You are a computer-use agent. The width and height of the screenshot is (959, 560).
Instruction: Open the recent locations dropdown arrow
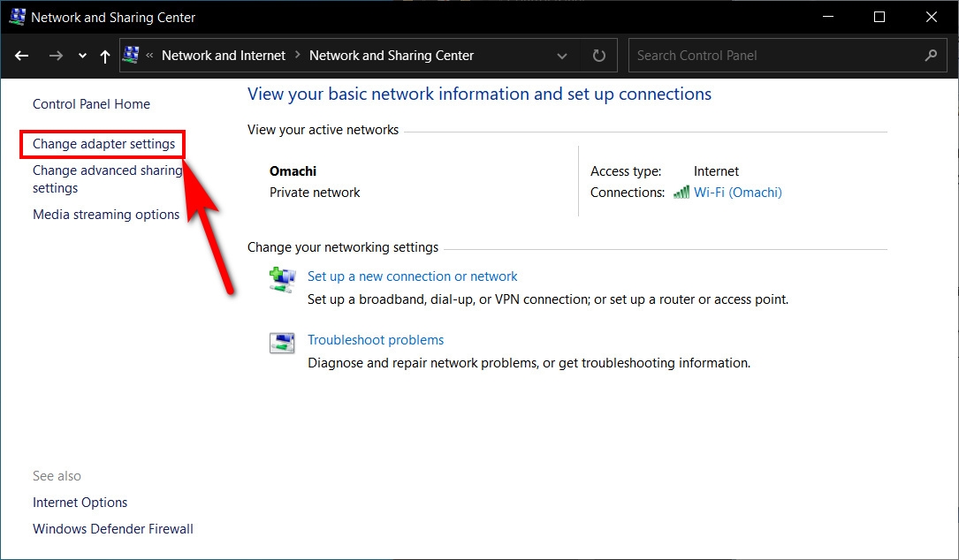pyautogui.click(x=82, y=56)
